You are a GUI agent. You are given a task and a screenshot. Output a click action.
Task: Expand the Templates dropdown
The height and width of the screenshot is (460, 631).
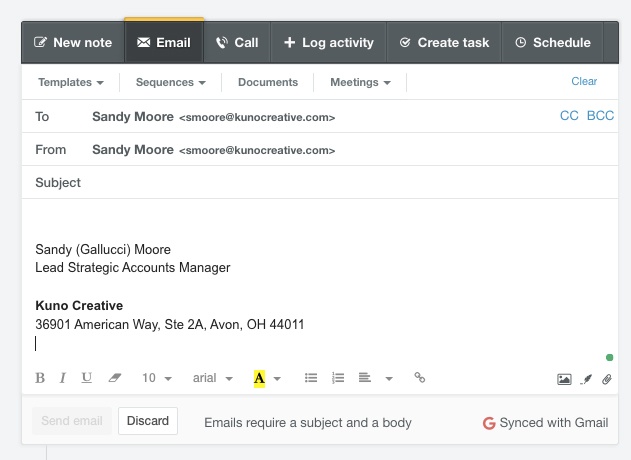coord(71,82)
